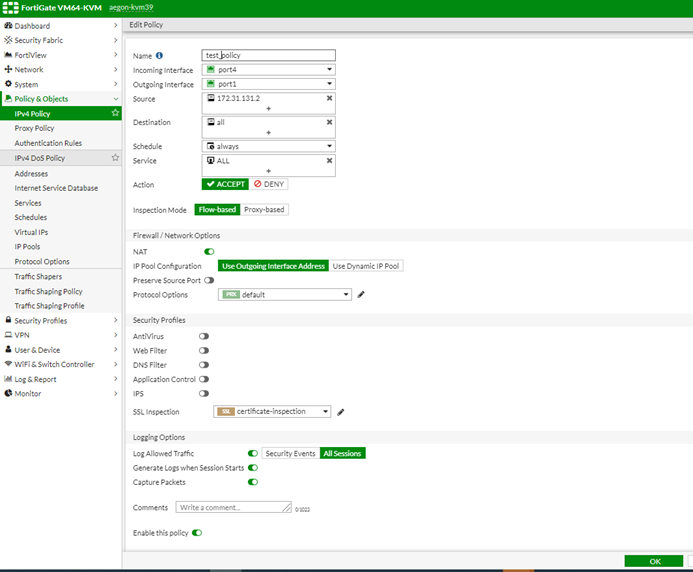Toggle the Capture Packets switch
Viewport: 693px width, 572px height.
(253, 482)
